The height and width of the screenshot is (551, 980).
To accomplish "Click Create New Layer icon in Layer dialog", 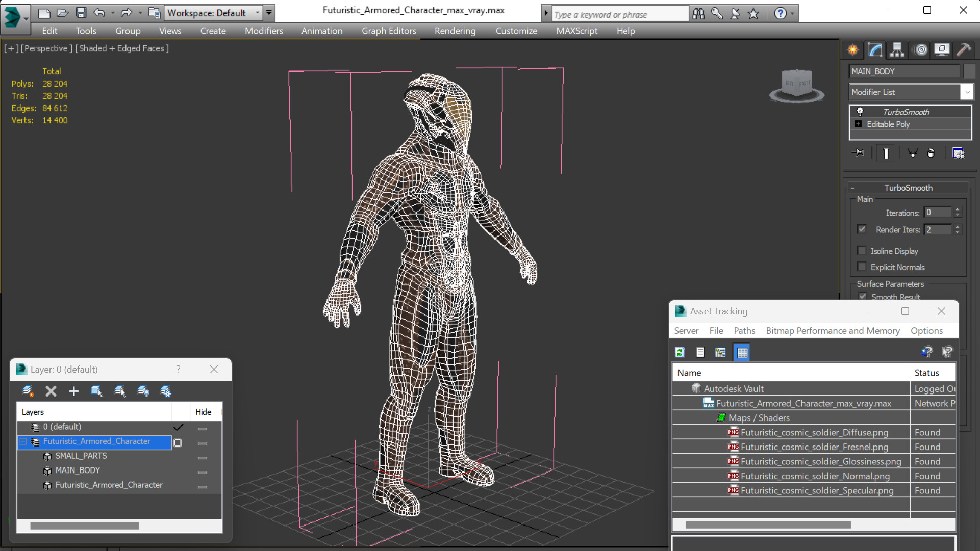I will point(28,391).
